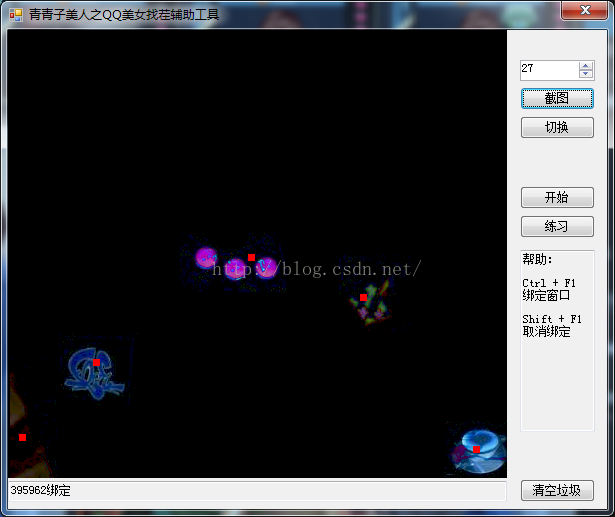
Task: Click the application icon in title bar
Action: click(x=16, y=15)
